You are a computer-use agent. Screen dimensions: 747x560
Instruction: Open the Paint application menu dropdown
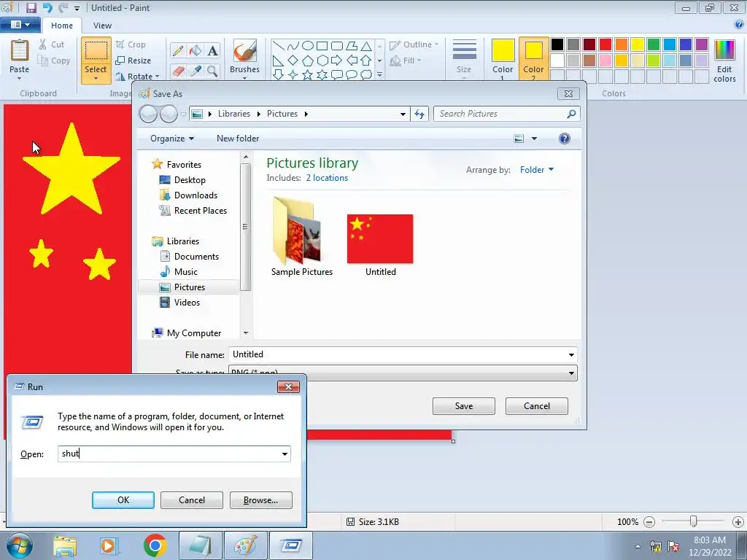[20, 24]
